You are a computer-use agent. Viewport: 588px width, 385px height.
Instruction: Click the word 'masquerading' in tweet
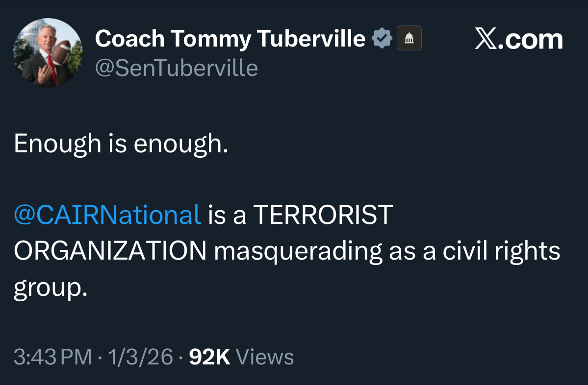pos(298,251)
